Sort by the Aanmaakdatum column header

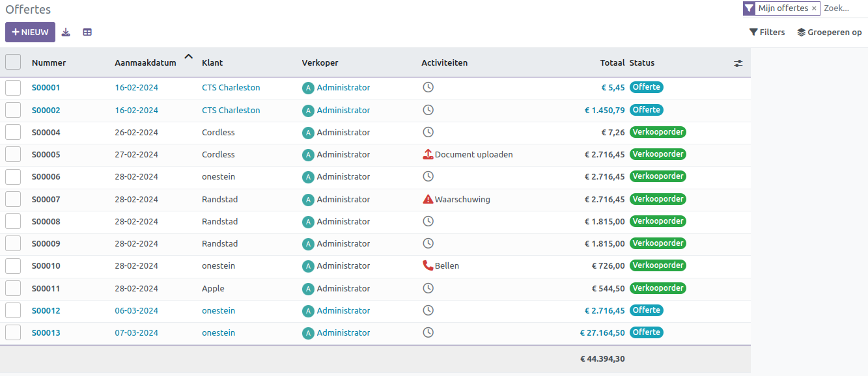point(145,63)
